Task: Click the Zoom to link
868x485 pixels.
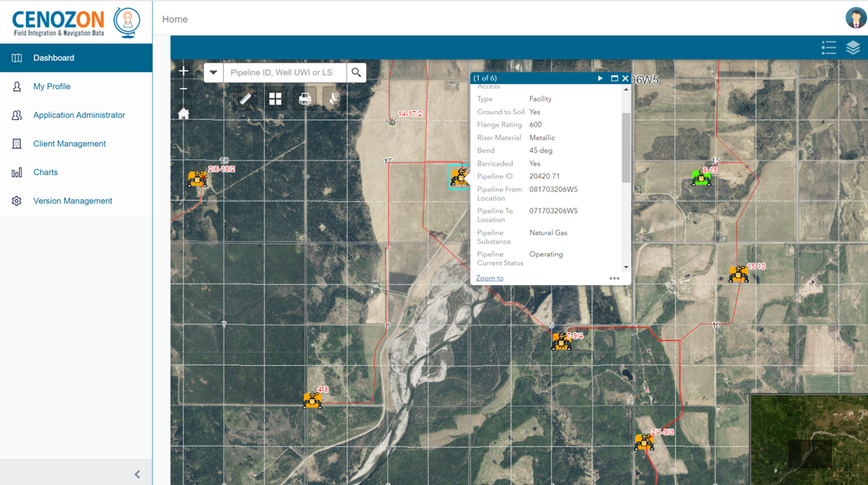Action: coord(489,278)
